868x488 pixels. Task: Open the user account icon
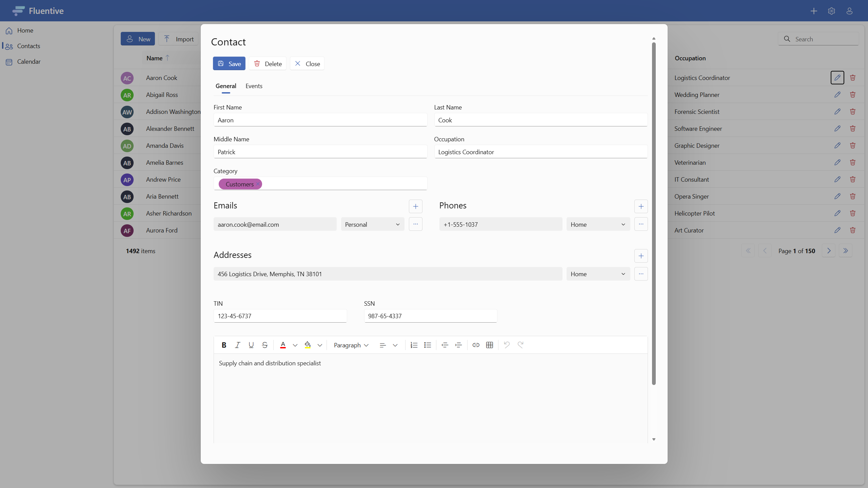pyautogui.click(x=849, y=11)
